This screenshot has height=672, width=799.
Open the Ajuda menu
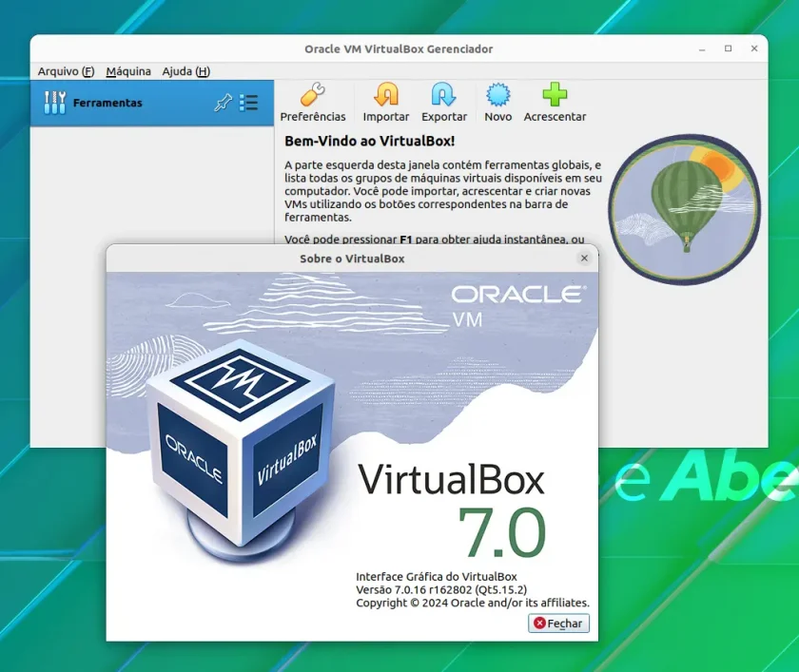point(186,71)
